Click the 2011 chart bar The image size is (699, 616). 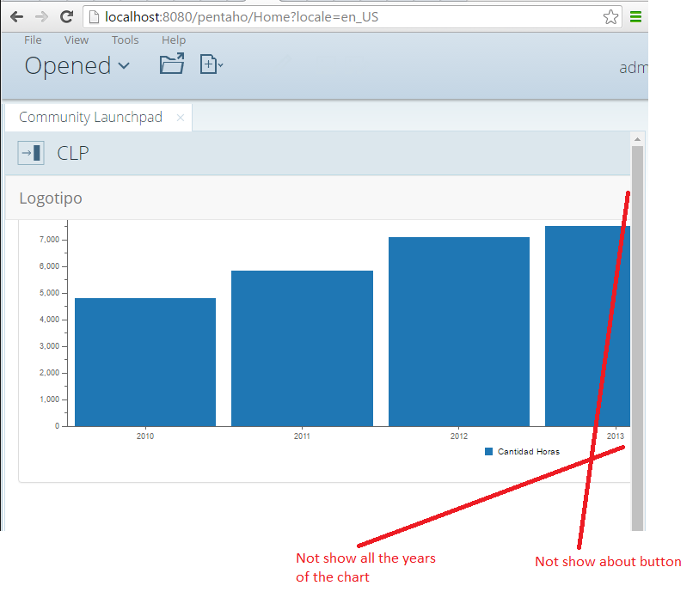pyautogui.click(x=302, y=348)
